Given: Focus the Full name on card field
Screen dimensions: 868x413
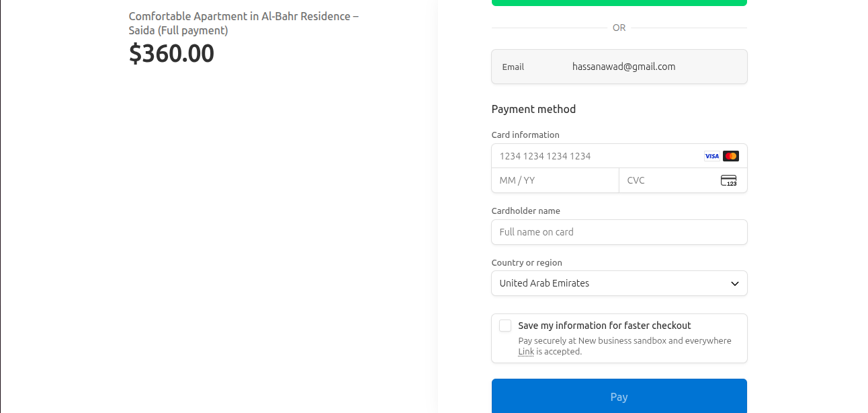Looking at the screenshot, I should [x=619, y=232].
